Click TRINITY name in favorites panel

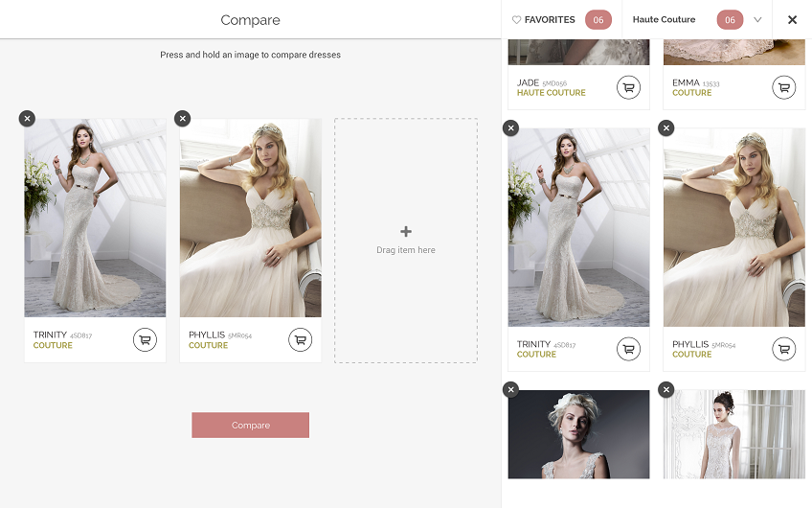(x=534, y=344)
